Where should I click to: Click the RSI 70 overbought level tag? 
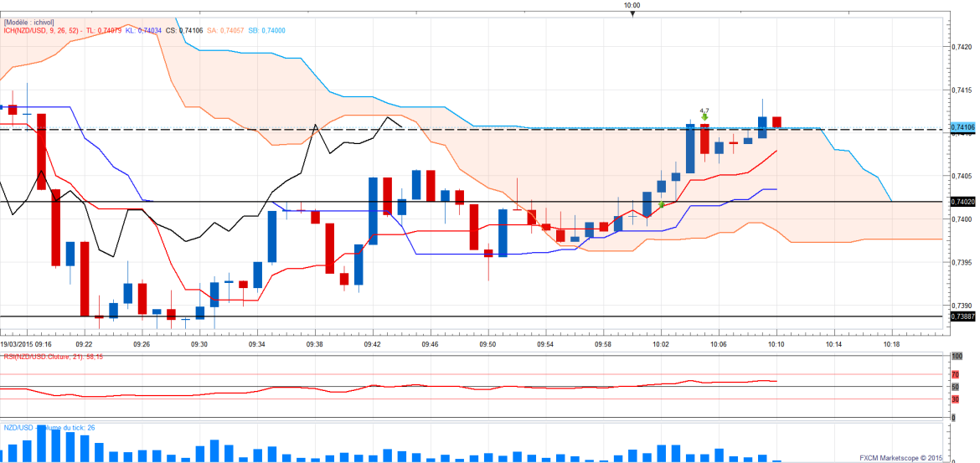click(x=954, y=374)
